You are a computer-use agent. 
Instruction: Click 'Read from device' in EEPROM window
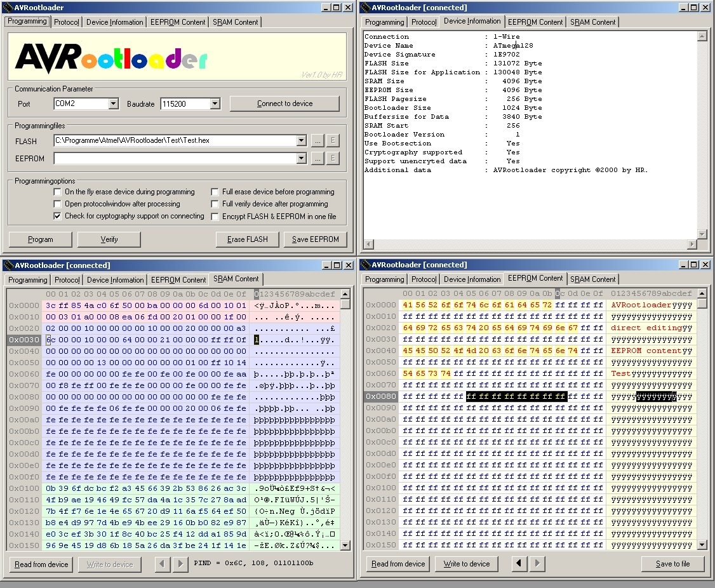click(398, 564)
